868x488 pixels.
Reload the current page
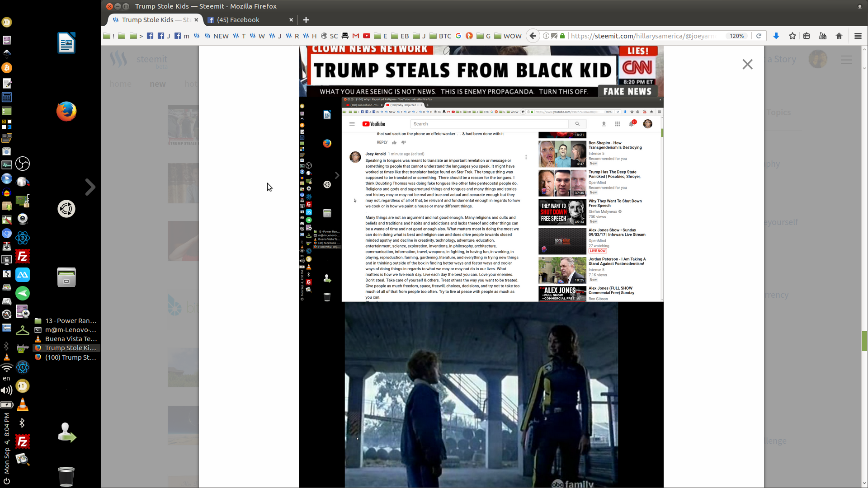[759, 36]
